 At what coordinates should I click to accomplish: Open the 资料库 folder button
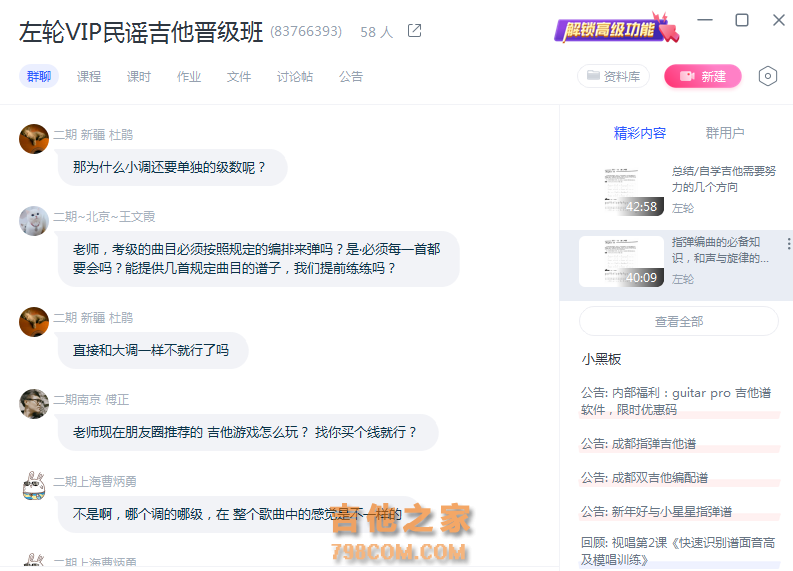[x=613, y=76]
